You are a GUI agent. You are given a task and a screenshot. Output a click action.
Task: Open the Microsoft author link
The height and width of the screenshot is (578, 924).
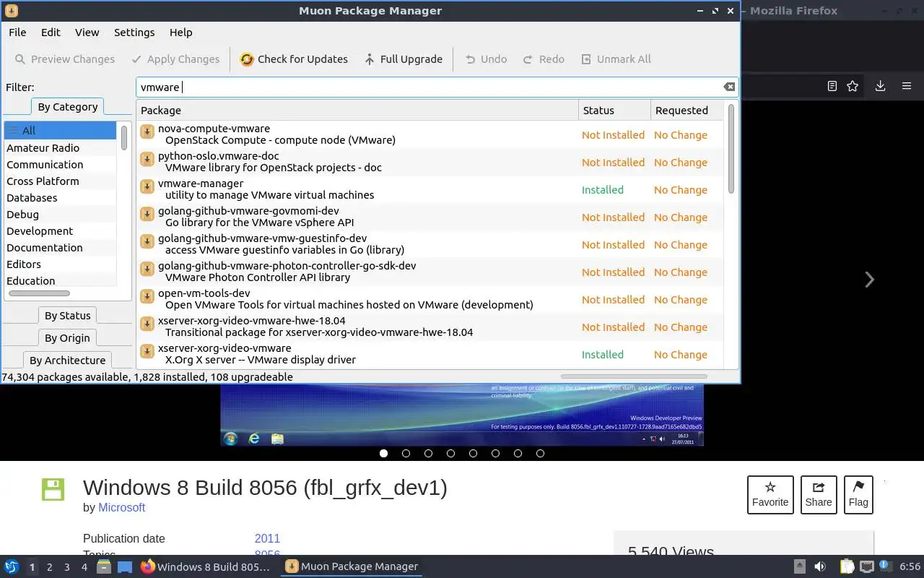click(121, 508)
